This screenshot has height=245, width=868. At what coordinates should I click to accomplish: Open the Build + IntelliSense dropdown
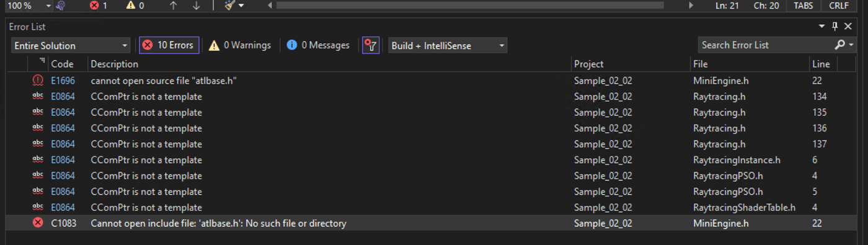(x=448, y=45)
